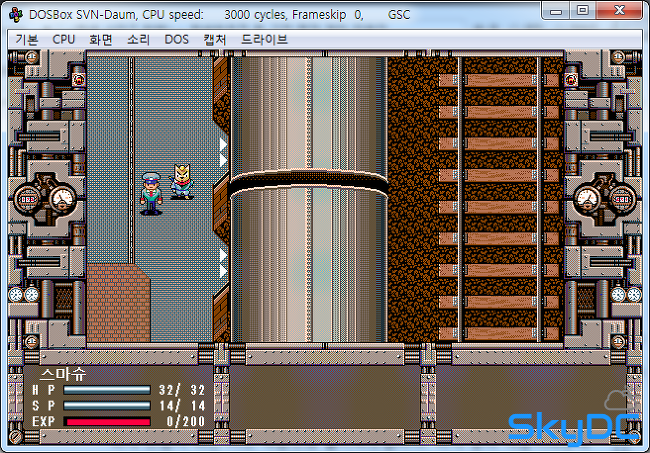Open the DOS menu
Viewport: 650px width, 453px height.
pos(177,40)
